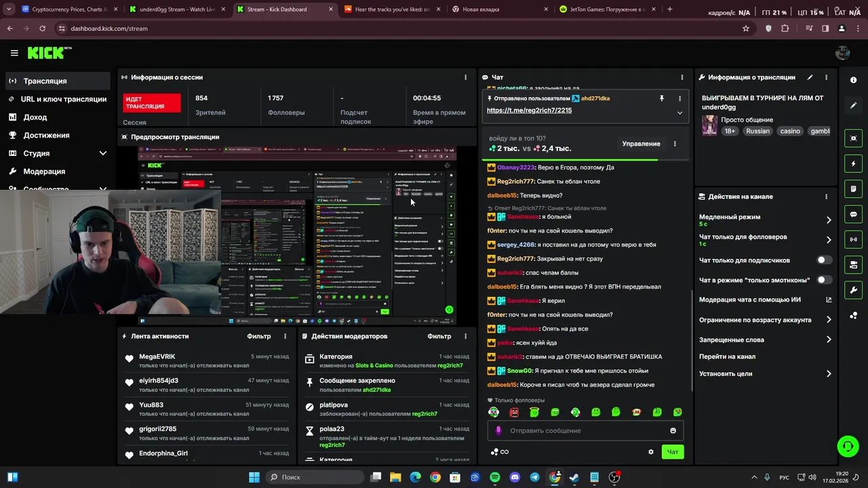Click the purple microphone icon in chat input
This screenshot has width=868, height=488.
tap(498, 430)
